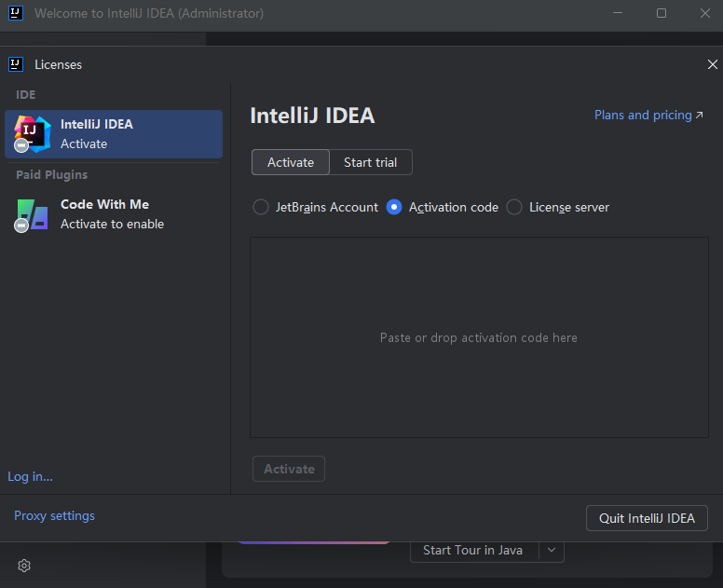This screenshot has width=723, height=588.
Task: Click the Log in... link
Action: tap(30, 476)
